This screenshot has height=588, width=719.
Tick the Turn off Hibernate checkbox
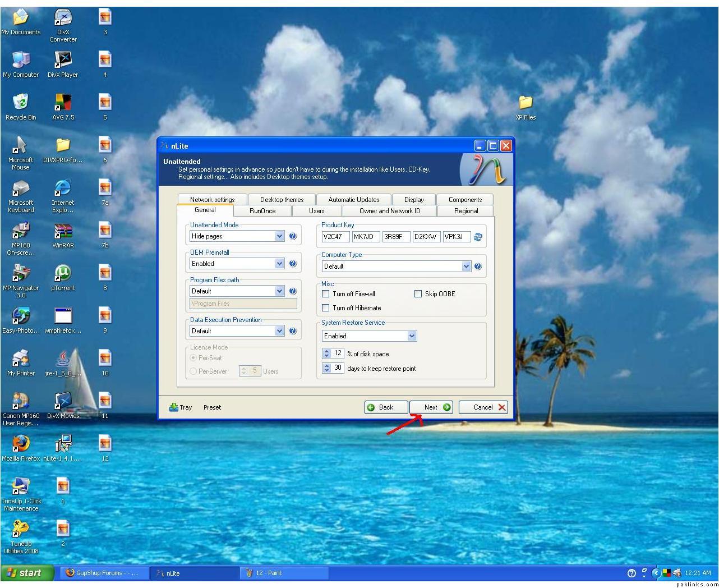click(x=326, y=308)
